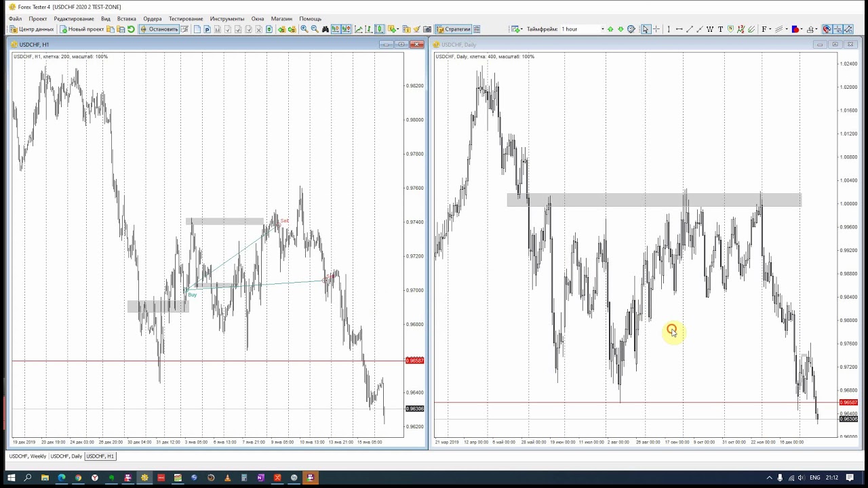Select the trend line drawing tool
Image resolution: width=868 pixels, height=488 pixels.
(x=690, y=29)
